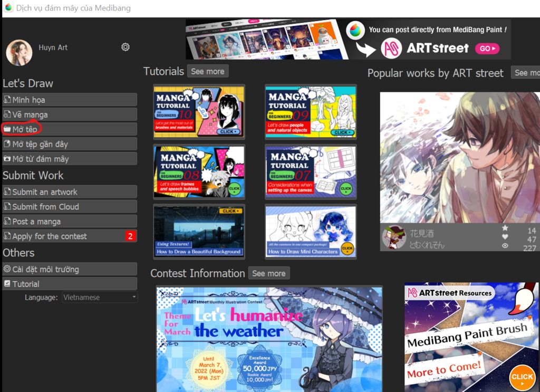Choose Submit from Cloud

(70, 207)
